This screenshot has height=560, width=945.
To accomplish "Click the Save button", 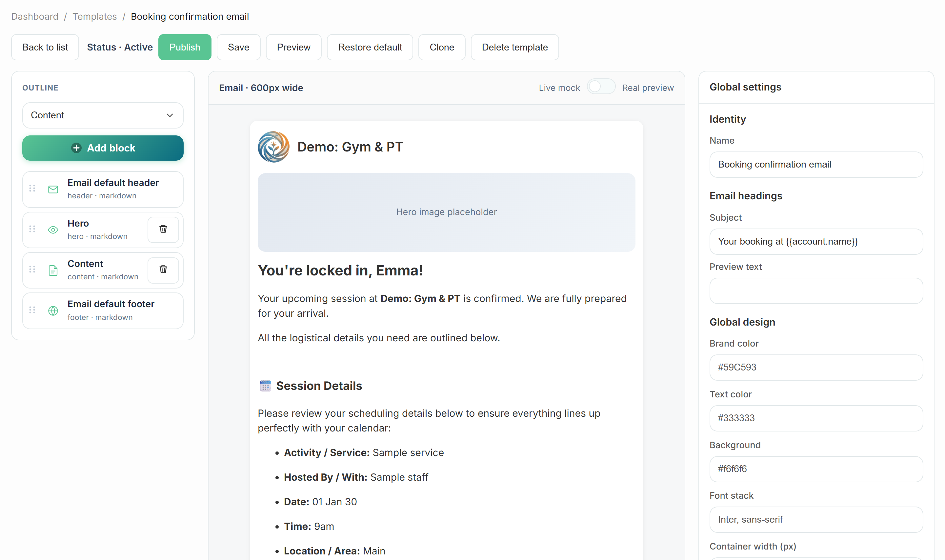I will tap(238, 47).
